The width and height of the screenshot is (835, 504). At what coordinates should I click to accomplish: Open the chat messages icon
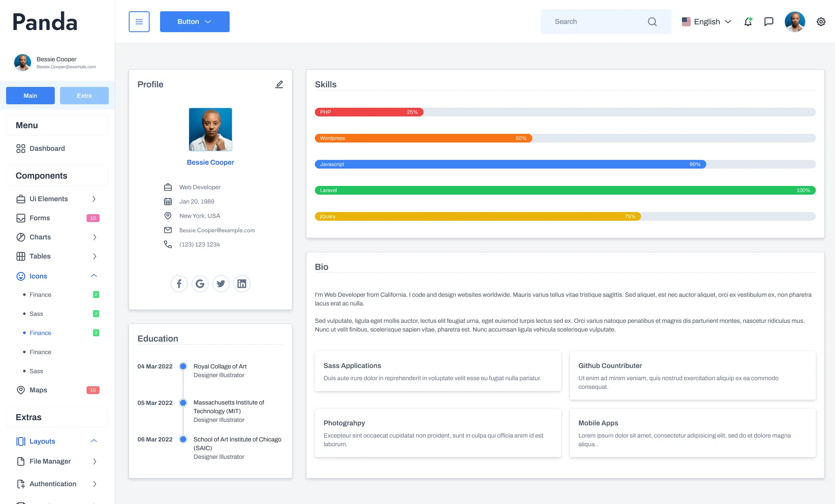(x=769, y=22)
